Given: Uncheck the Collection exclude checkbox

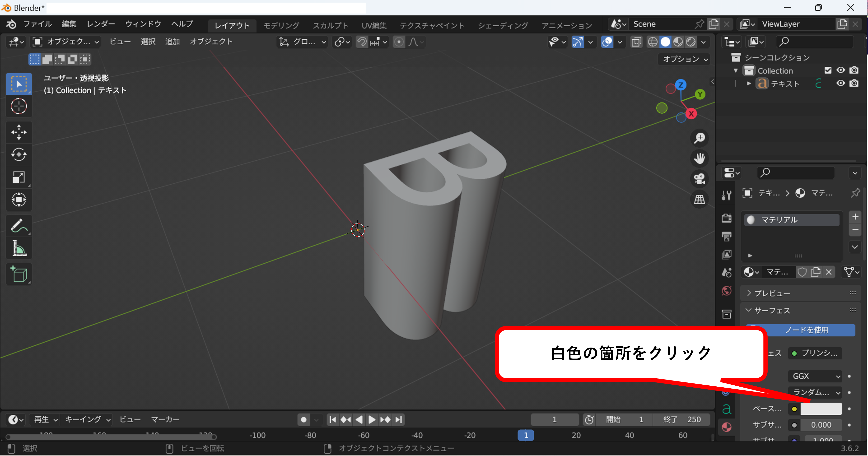Looking at the screenshot, I should coord(828,70).
